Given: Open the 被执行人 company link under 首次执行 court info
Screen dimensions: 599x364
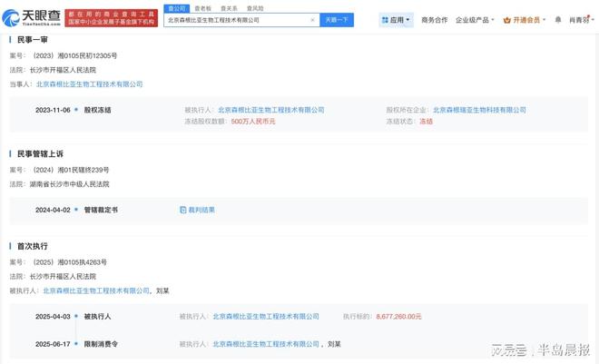Looking at the screenshot, I should 96,290.
